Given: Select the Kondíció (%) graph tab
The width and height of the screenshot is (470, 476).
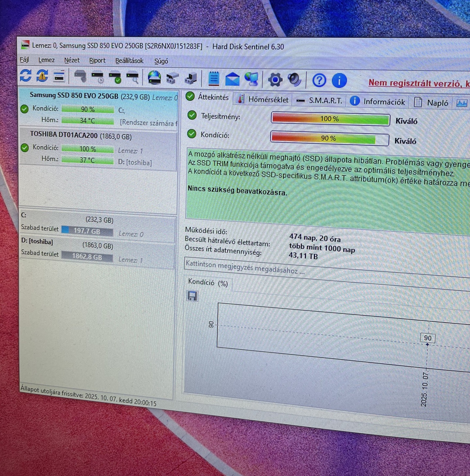Looking at the screenshot, I should click(208, 283).
